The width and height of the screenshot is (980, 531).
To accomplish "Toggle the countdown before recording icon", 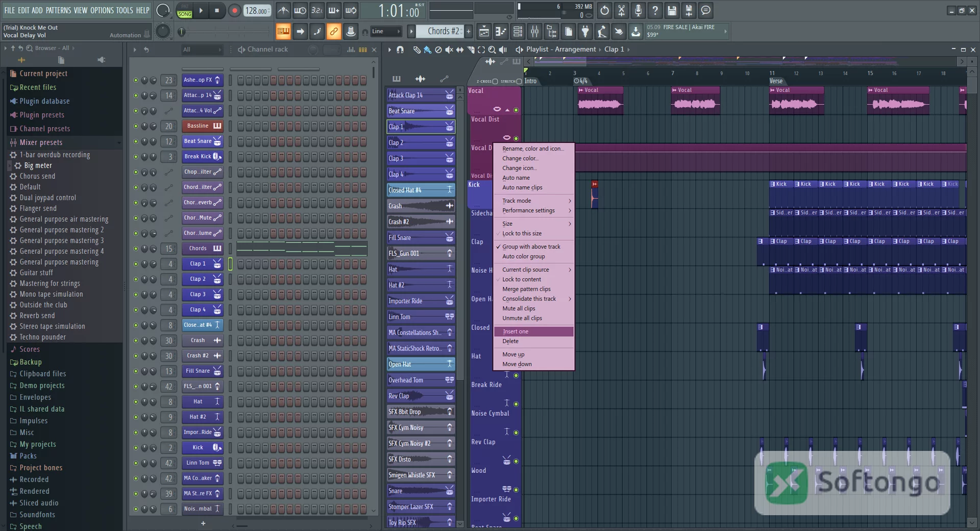I will pos(317,10).
